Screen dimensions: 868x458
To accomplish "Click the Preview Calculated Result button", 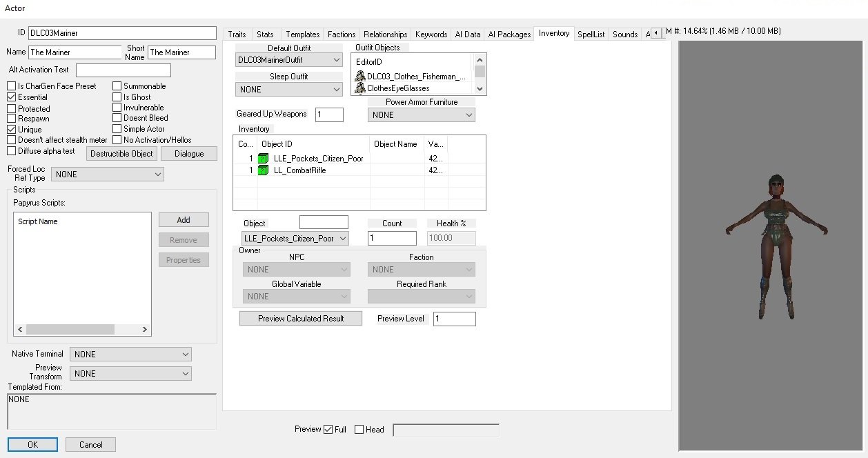I will coord(300,319).
